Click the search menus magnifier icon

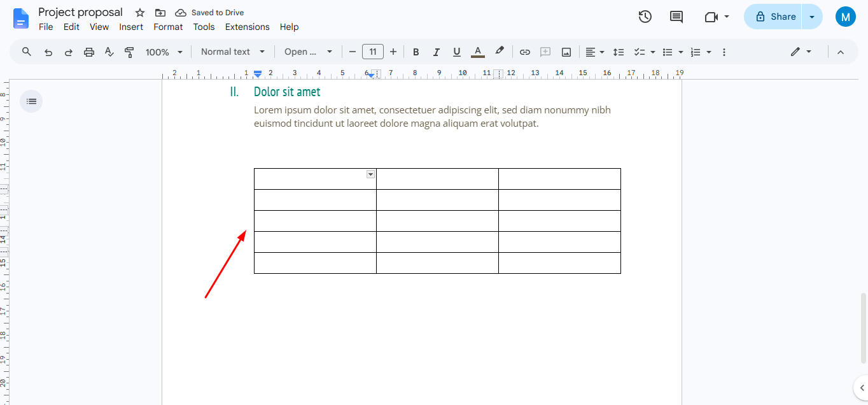(x=27, y=52)
